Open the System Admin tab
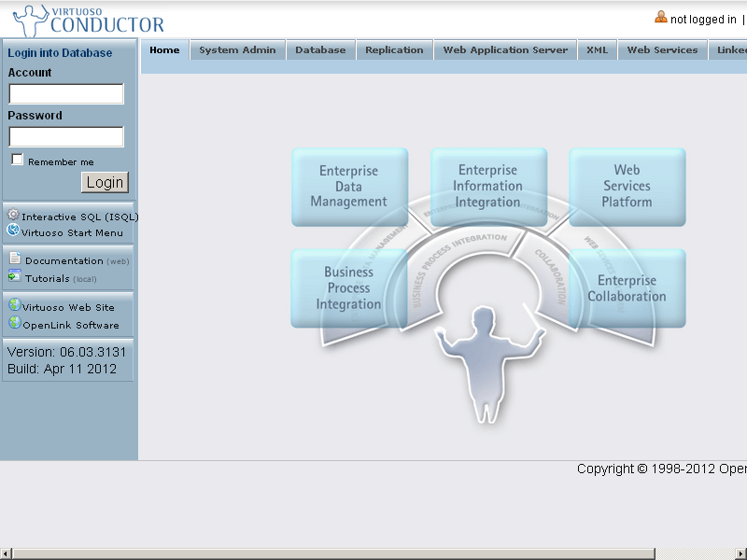This screenshot has height=560, width=747. click(x=237, y=50)
